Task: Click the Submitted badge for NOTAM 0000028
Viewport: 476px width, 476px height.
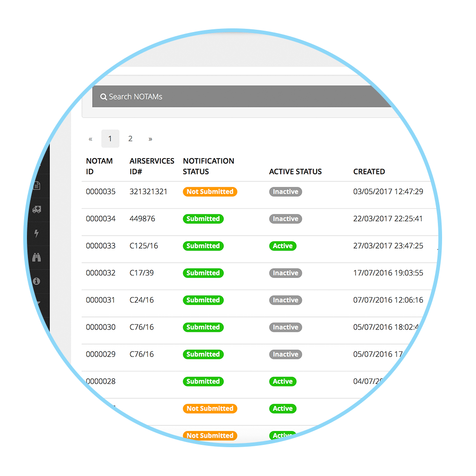Action: (203, 382)
